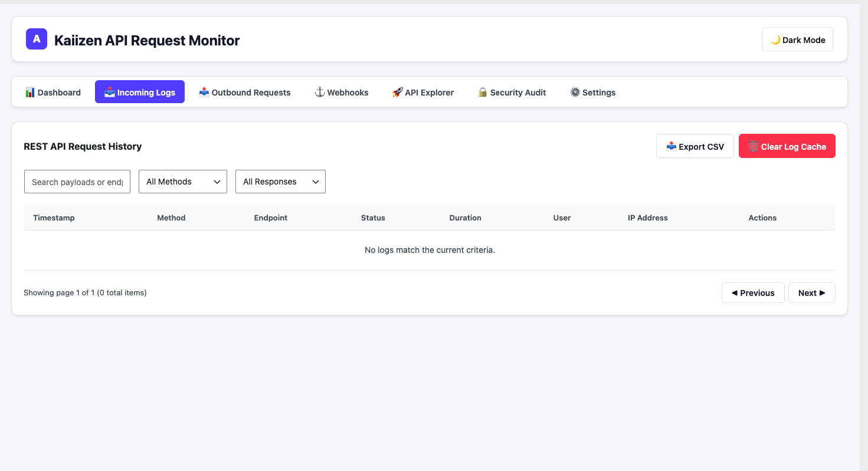868x471 pixels.
Task: Expand the All Responses dropdown
Action: coord(280,182)
